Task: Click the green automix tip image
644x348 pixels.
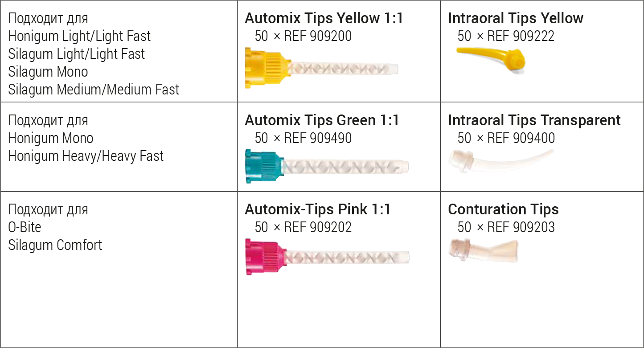Action: [326, 167]
